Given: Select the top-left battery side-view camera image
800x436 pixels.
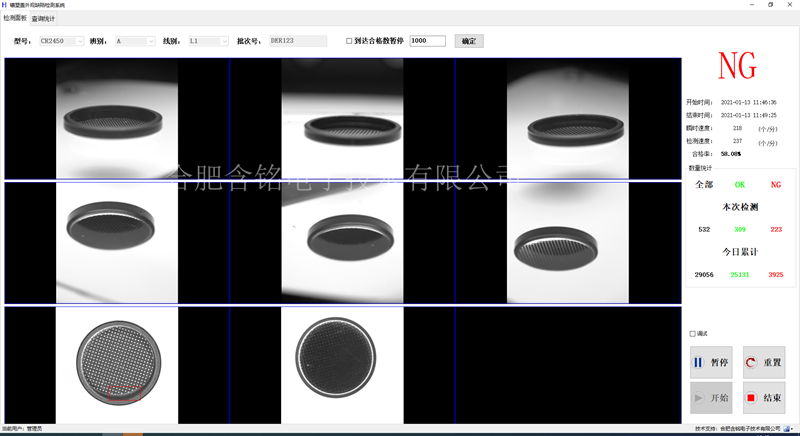Looking at the screenshot, I should click(x=118, y=118).
